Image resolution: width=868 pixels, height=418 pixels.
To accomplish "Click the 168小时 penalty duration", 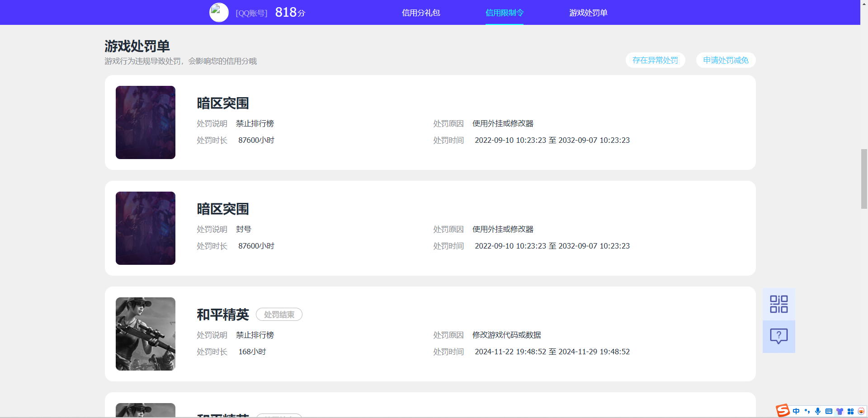I will coord(252,352).
